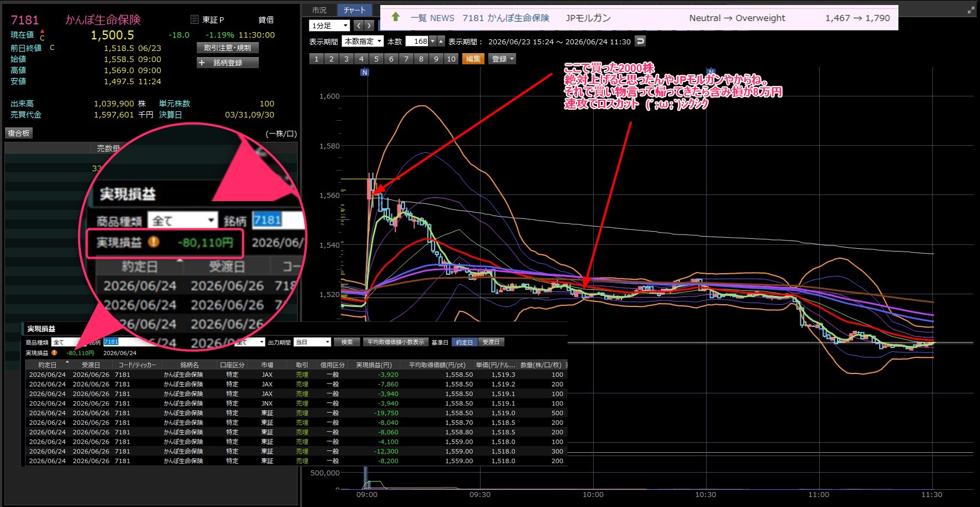
Task: Sort by 実現損益(円) column header
Action: [374, 365]
